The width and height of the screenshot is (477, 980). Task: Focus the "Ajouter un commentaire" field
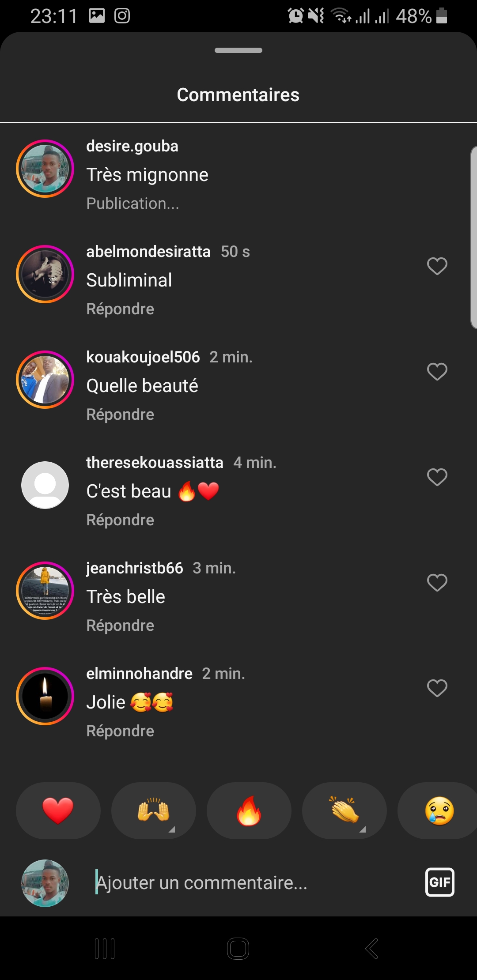[x=247, y=883]
